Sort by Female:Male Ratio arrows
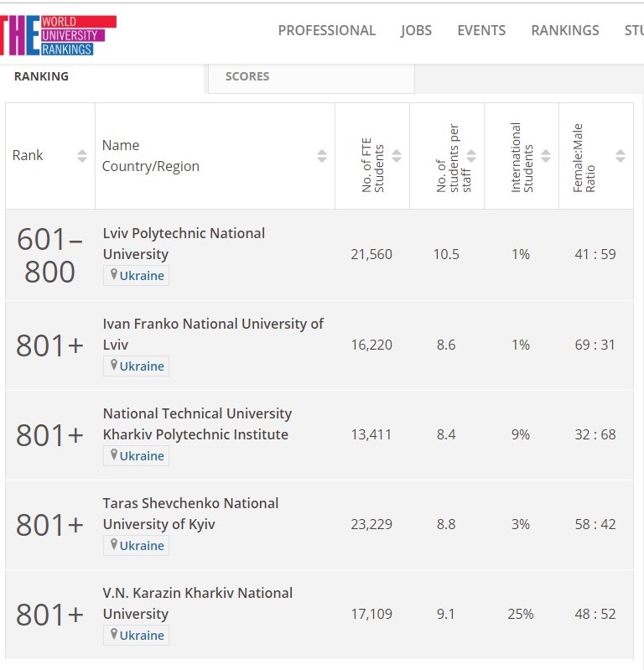The width and height of the screenshot is (644, 670). tap(621, 156)
